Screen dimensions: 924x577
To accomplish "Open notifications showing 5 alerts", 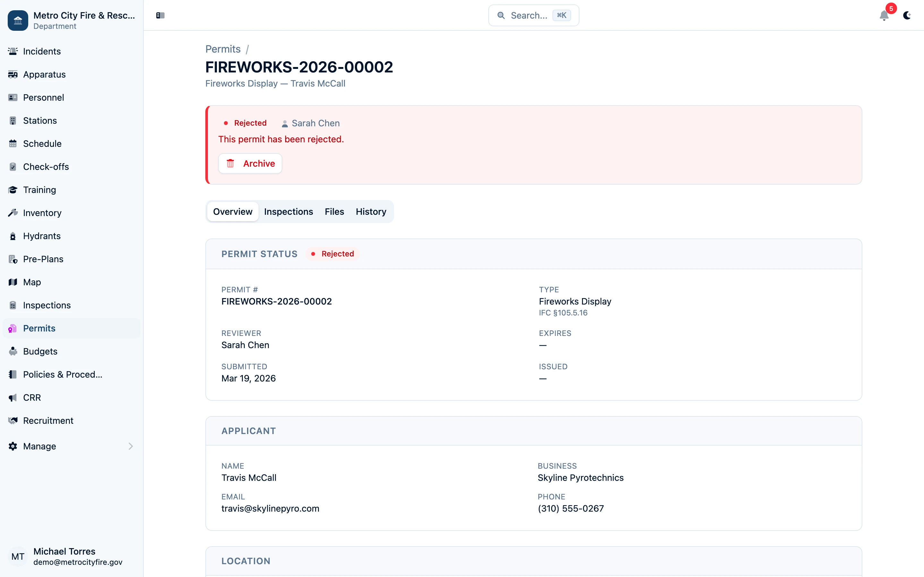I will [x=884, y=16].
